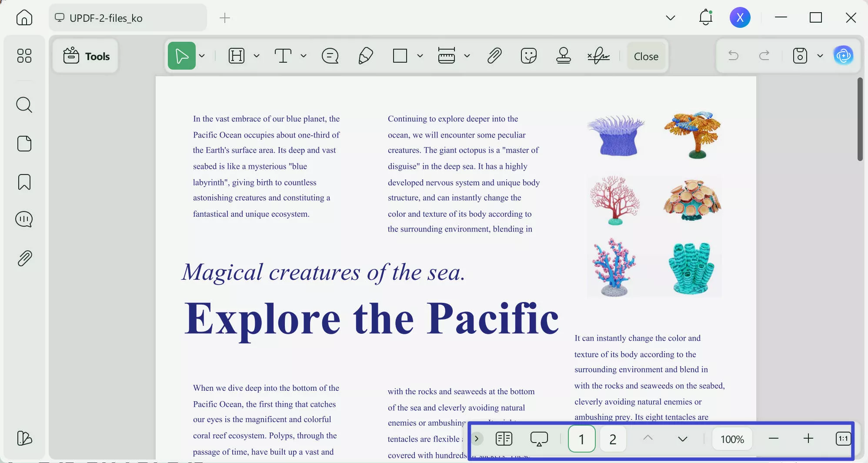Attach a file with the paperclip tool

pyautogui.click(x=494, y=56)
